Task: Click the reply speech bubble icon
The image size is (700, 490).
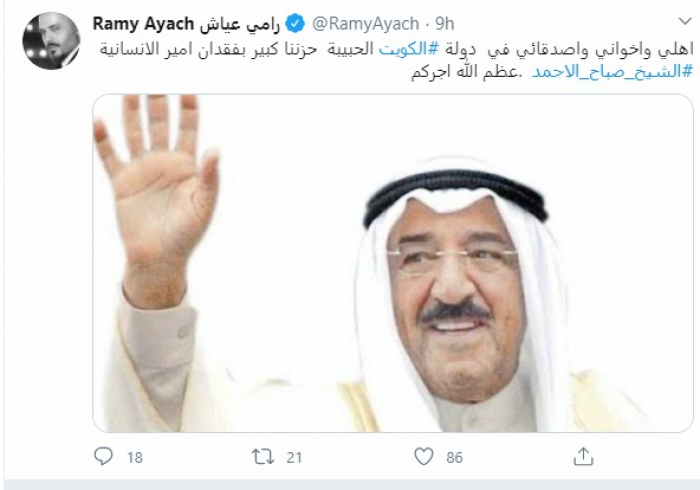Action: tap(104, 457)
